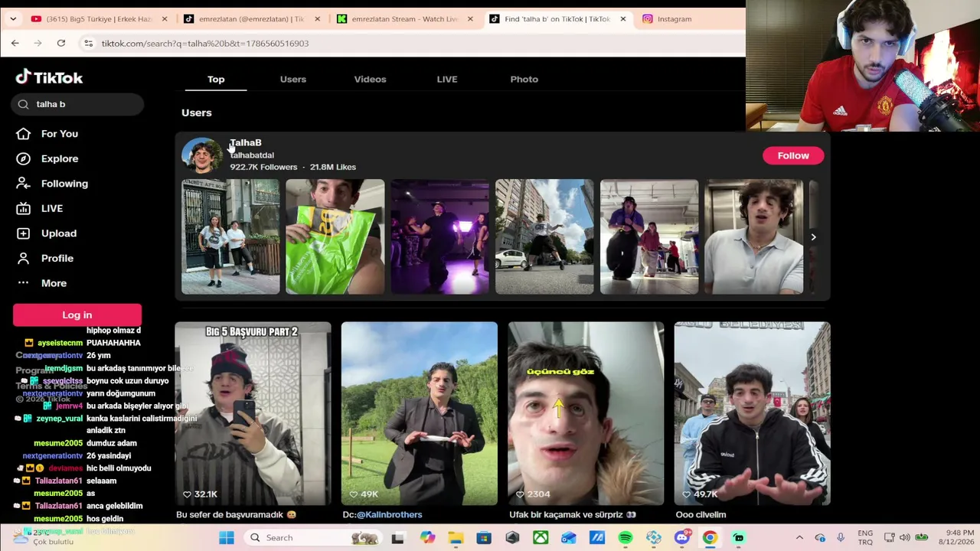Screen dimensions: 980x551
Task: Open Microsoft Store from the taskbar
Action: [x=484, y=538]
